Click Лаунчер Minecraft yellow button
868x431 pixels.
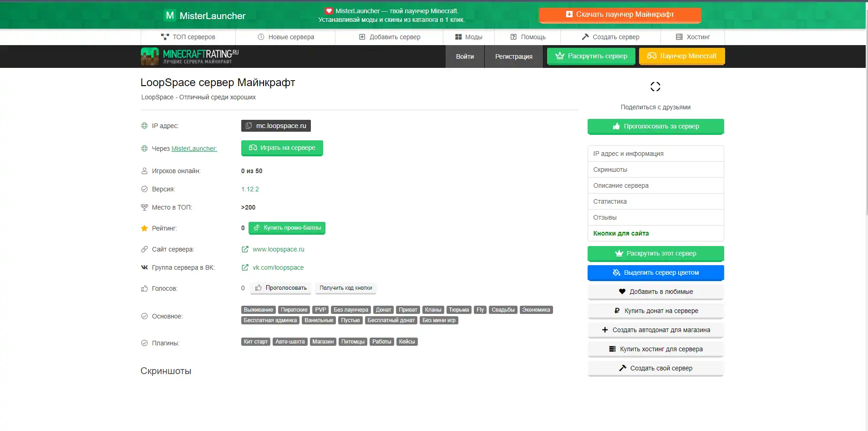(682, 56)
